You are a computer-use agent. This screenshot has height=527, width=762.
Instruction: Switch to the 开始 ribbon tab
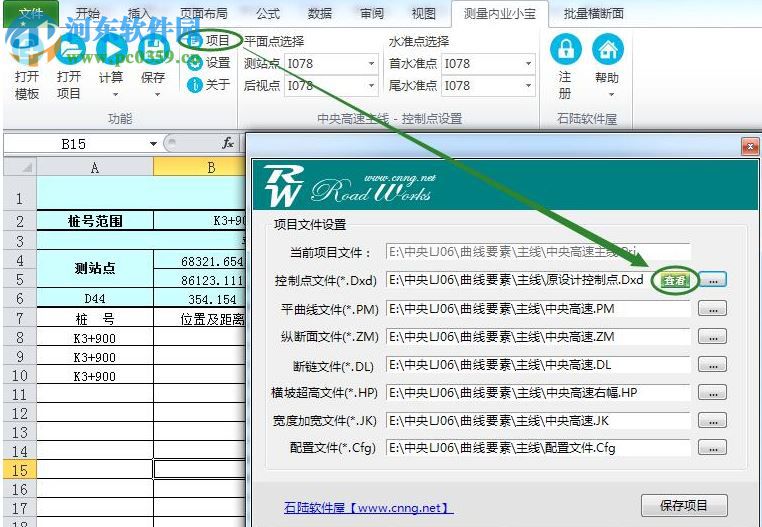(x=90, y=14)
